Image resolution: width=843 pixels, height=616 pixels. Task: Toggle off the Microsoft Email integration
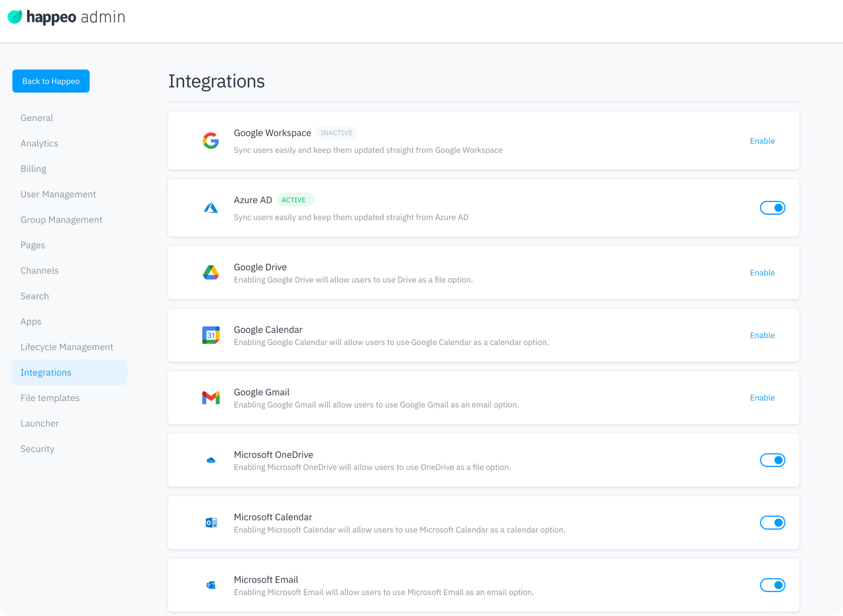(772, 585)
